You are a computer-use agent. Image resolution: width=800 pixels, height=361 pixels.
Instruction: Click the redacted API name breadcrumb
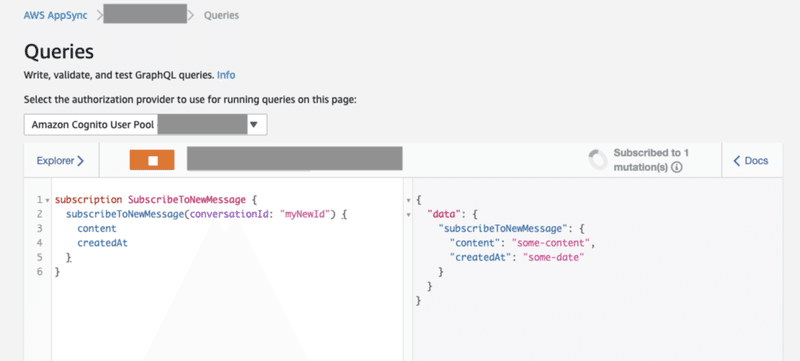click(145, 14)
